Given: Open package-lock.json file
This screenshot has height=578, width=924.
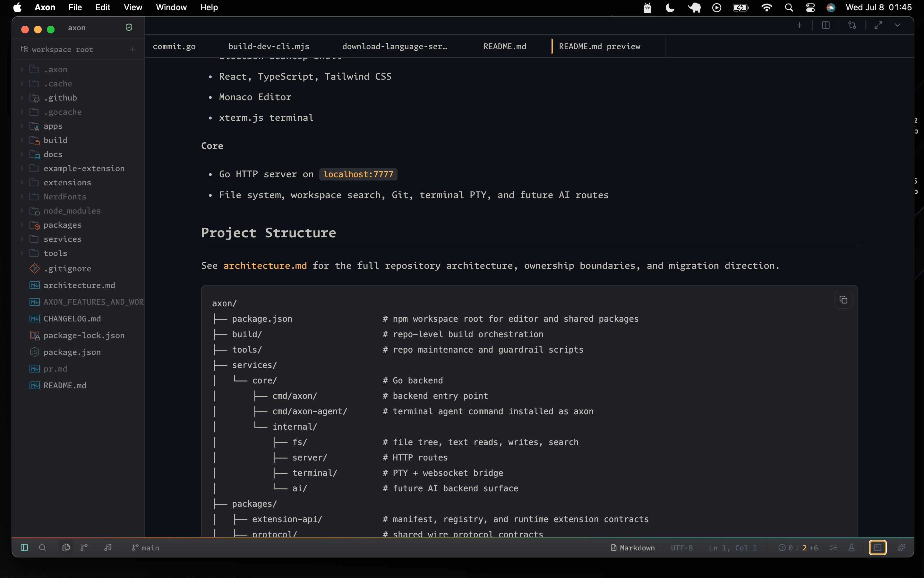Looking at the screenshot, I should pos(78,335).
